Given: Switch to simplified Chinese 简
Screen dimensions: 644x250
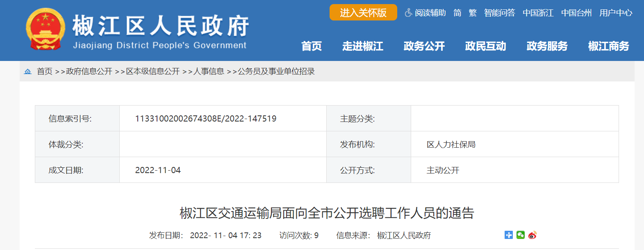Looking at the screenshot, I should tap(457, 13).
